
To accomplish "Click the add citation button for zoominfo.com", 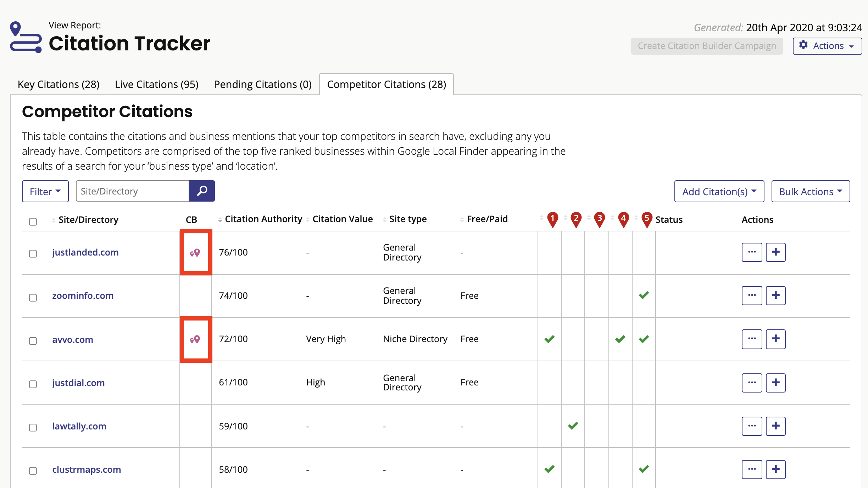I will pyautogui.click(x=775, y=295).
